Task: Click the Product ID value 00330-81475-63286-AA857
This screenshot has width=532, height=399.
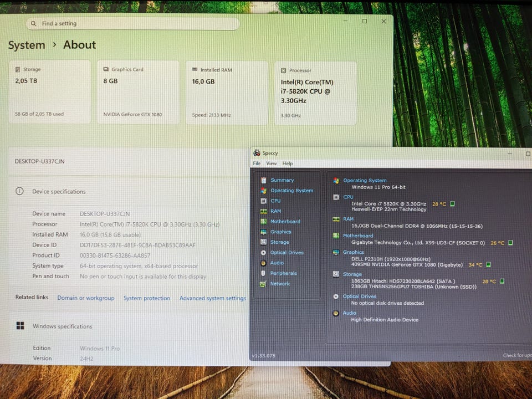Action: [x=115, y=255]
